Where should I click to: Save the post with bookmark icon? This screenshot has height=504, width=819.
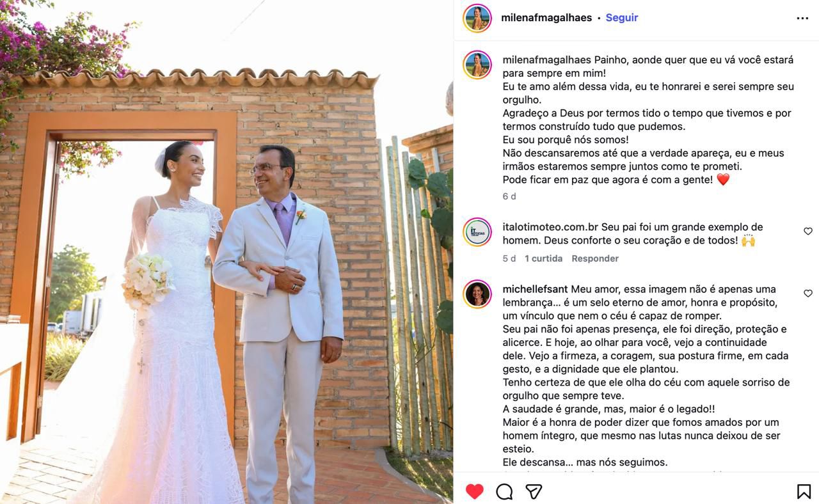[x=804, y=491]
